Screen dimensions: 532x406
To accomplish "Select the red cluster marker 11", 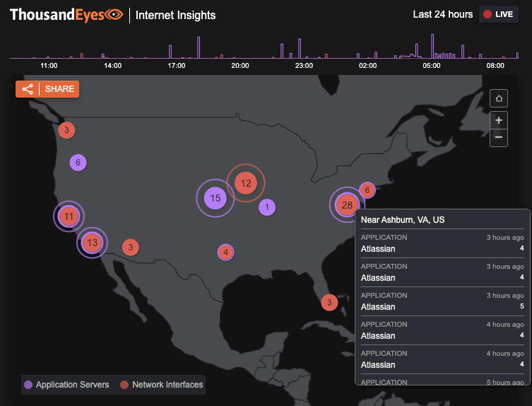I will [x=69, y=216].
